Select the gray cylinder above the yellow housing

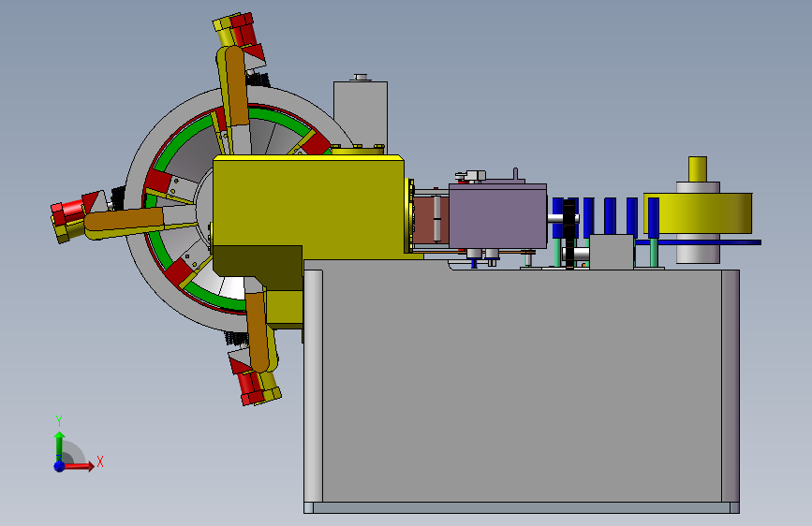pyautogui.click(x=361, y=114)
